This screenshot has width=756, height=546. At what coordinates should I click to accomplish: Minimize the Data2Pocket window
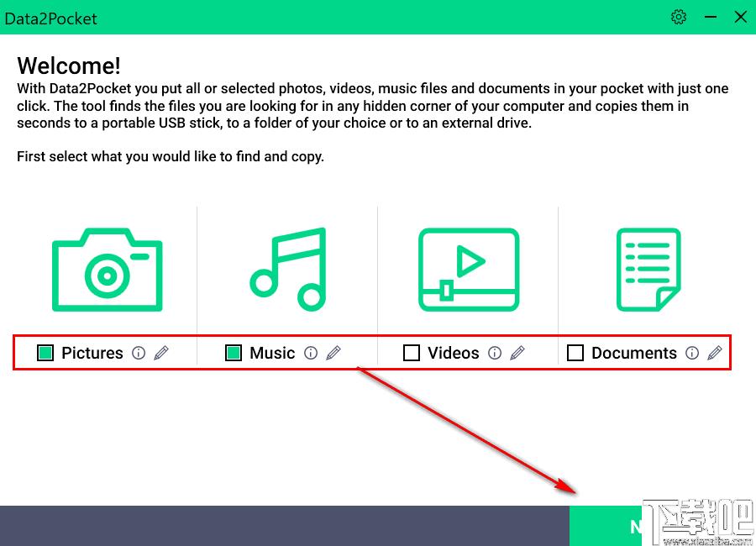[x=710, y=18]
